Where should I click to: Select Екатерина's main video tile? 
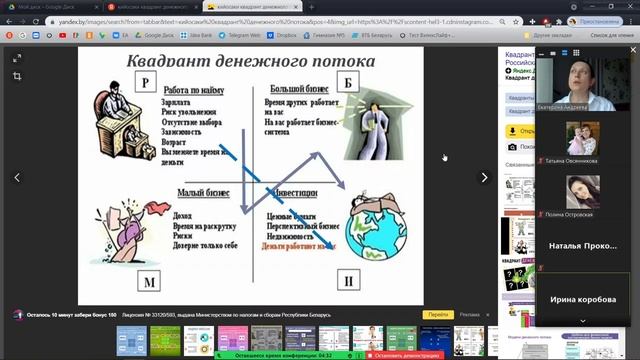point(583,84)
